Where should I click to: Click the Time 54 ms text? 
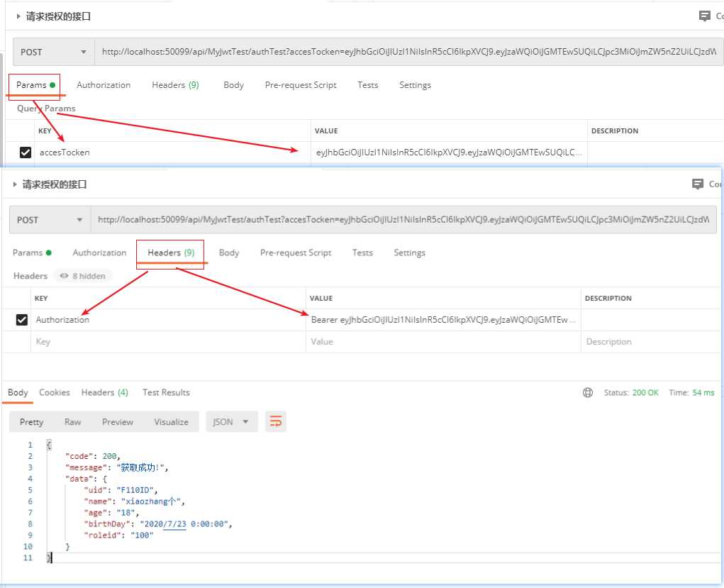point(691,393)
